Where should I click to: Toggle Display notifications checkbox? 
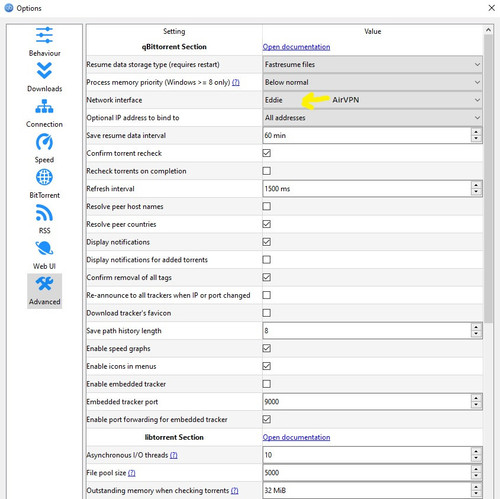pyautogui.click(x=267, y=242)
